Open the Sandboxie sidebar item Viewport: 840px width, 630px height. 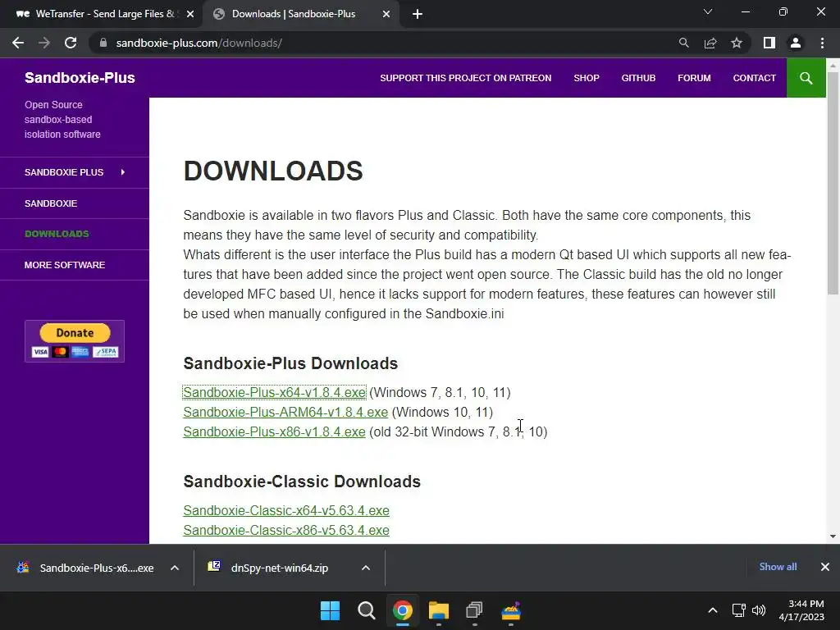coord(50,203)
